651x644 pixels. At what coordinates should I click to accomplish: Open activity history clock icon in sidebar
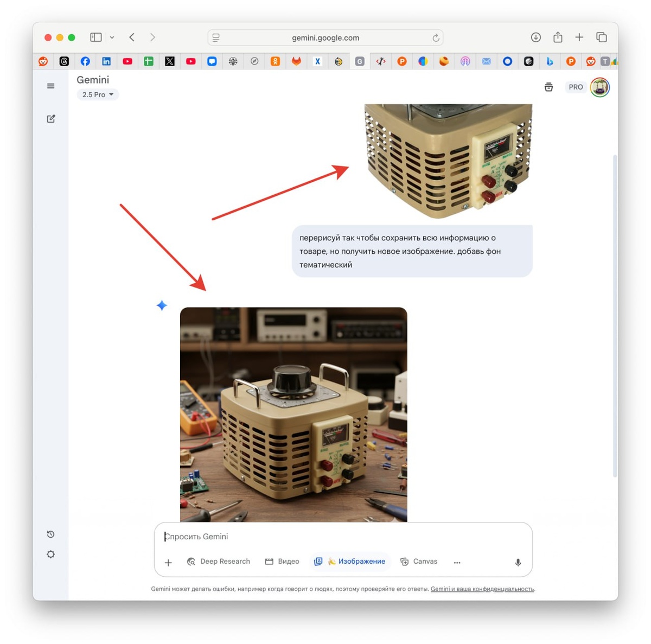50,534
